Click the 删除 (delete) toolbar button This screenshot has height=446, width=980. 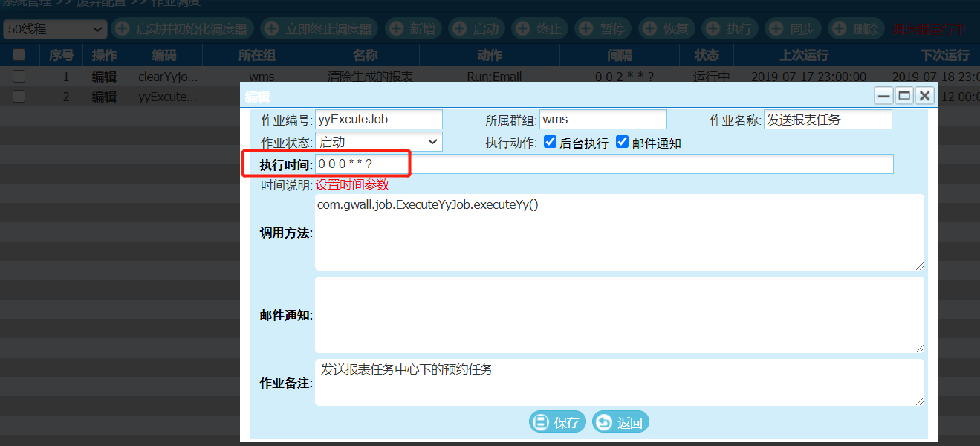[x=857, y=29]
